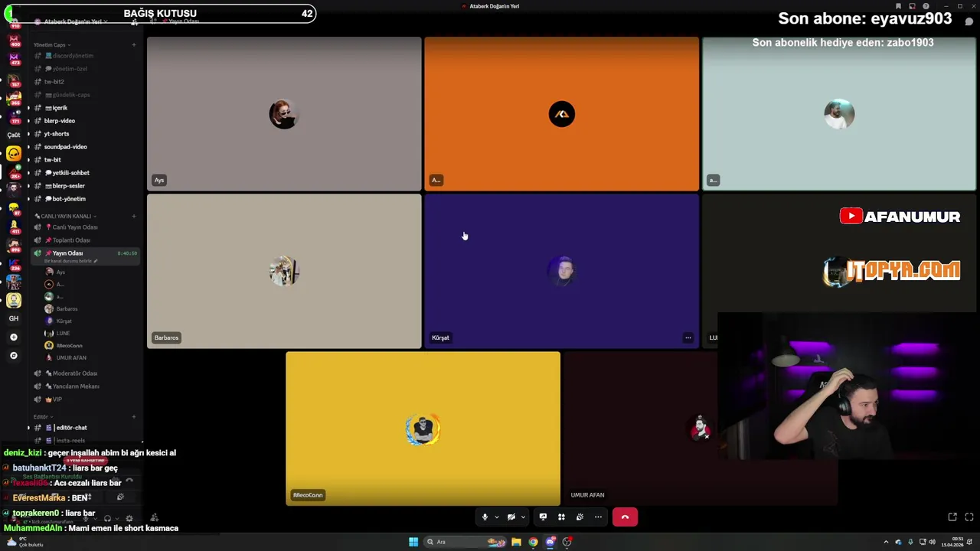Open the soundboard icon
The width and height of the screenshot is (980, 551).
(x=580, y=517)
